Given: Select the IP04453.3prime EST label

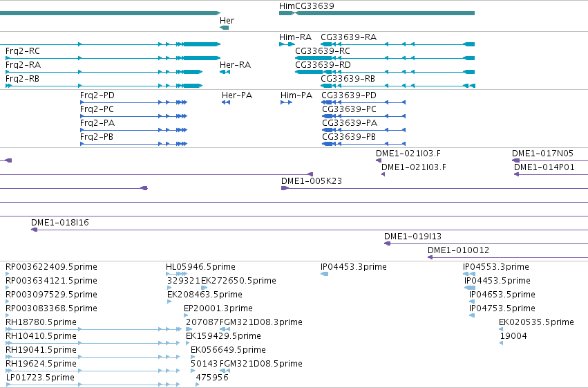Looking at the screenshot, I should pyautogui.click(x=354, y=267).
